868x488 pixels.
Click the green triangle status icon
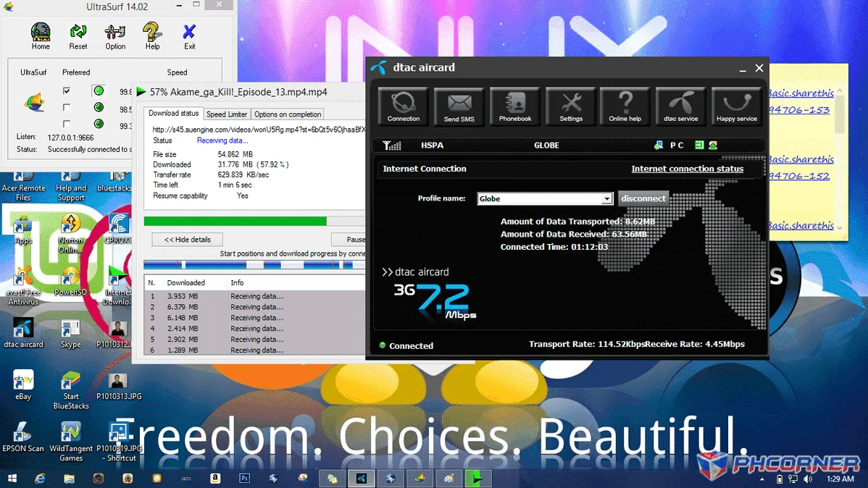point(713,145)
